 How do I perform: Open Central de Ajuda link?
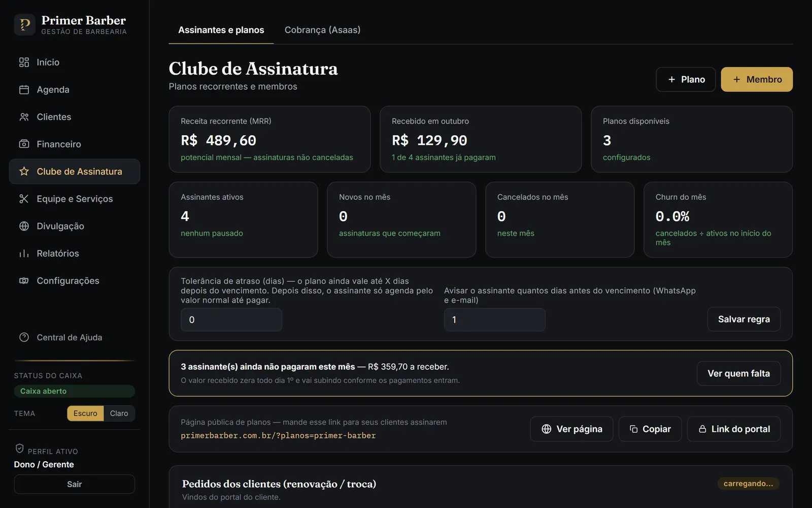click(x=75, y=337)
